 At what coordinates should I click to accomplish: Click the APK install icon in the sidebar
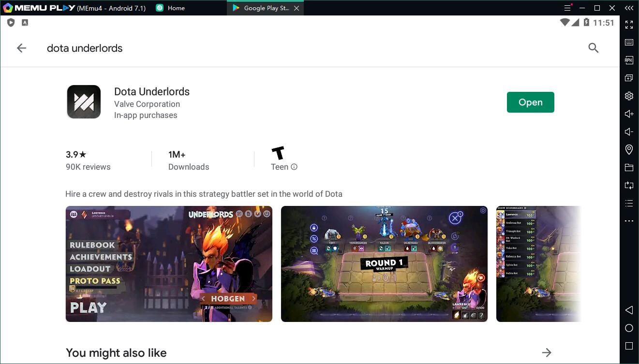(629, 60)
